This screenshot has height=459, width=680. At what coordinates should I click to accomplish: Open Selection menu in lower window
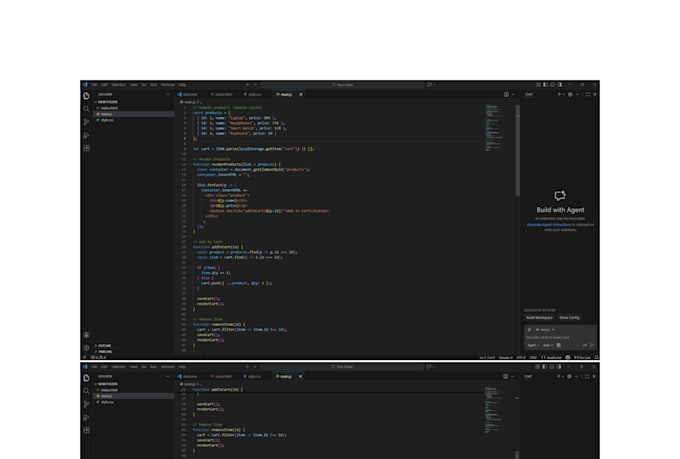click(118, 367)
